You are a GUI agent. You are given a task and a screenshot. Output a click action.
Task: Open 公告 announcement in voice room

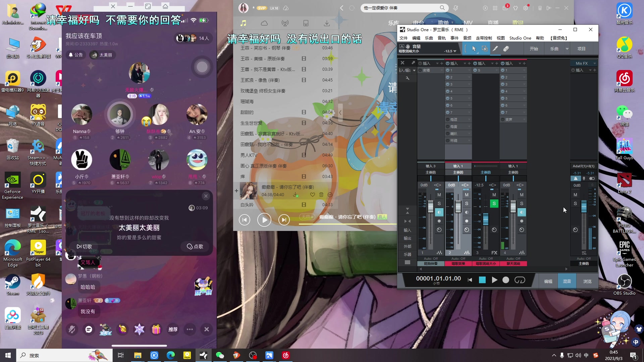point(76,55)
